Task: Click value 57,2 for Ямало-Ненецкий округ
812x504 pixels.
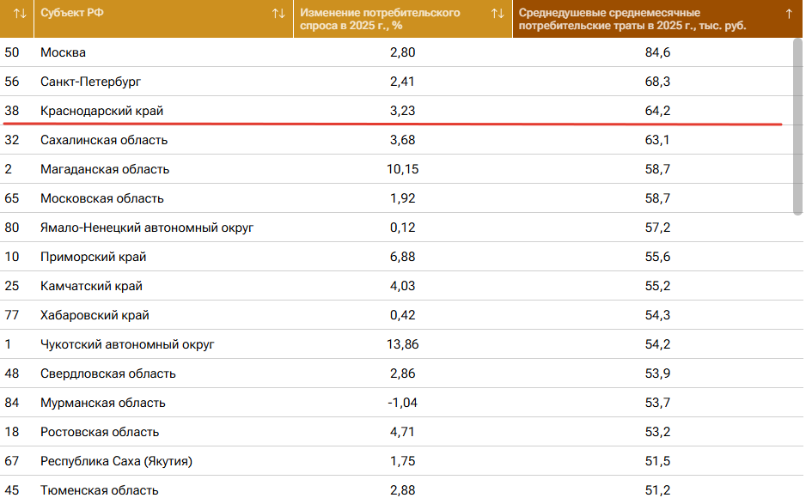Action: point(657,228)
